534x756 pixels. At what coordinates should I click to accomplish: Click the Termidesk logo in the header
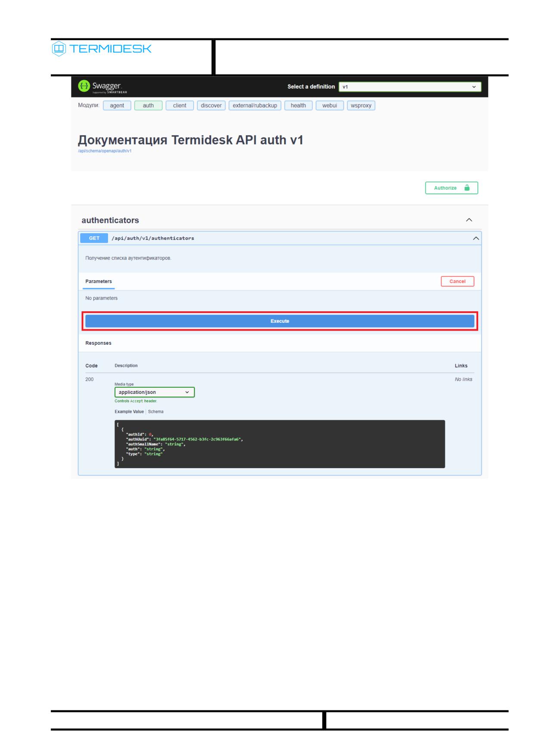102,49
